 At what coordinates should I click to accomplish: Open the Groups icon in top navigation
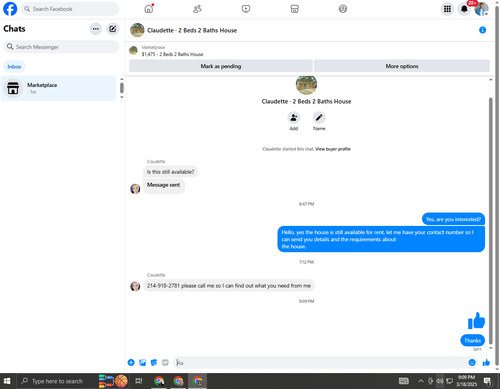pyautogui.click(x=343, y=9)
